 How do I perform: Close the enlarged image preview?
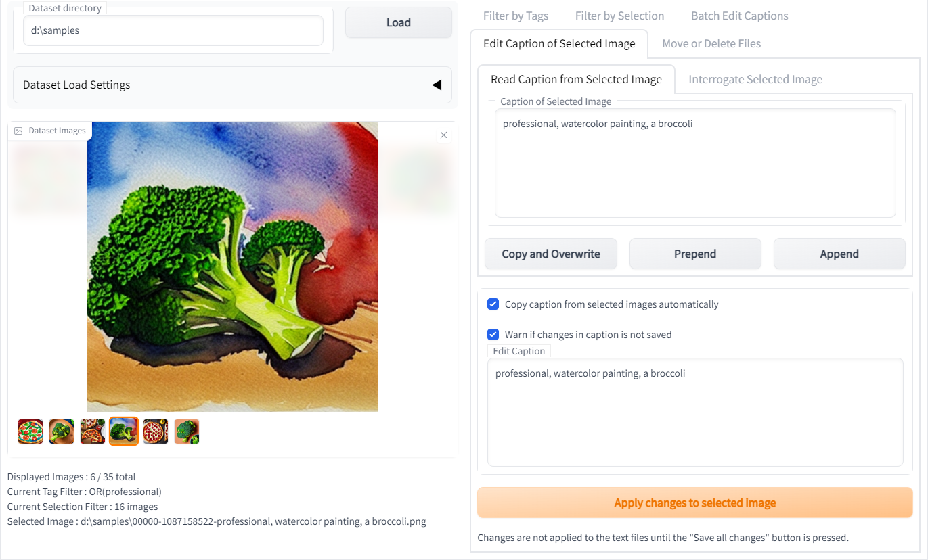(x=443, y=135)
